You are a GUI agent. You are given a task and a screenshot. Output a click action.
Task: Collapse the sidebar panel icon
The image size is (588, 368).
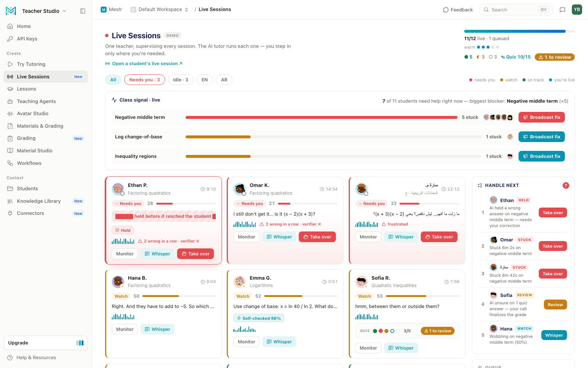coord(83,11)
